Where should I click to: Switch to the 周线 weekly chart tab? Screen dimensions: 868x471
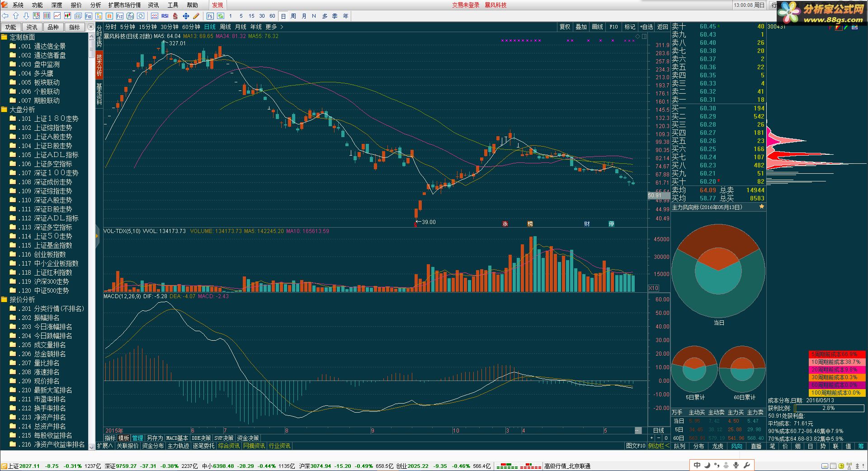tap(225, 27)
